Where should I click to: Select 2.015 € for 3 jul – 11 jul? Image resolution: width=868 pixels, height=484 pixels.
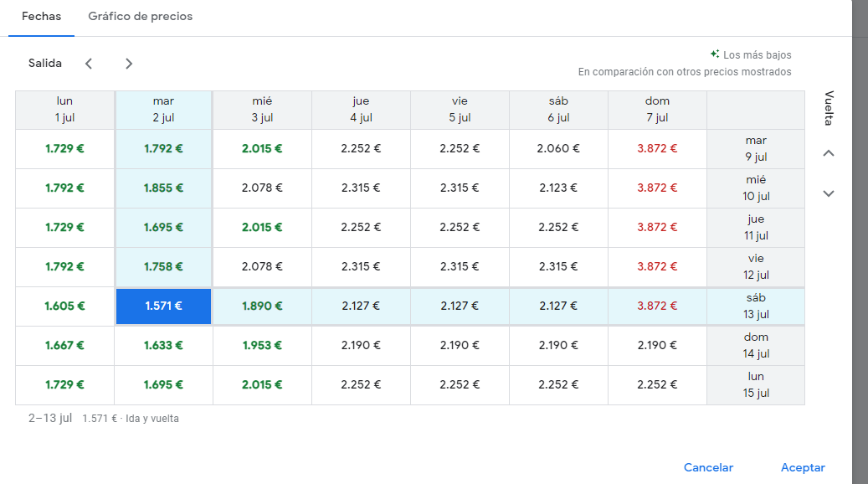click(x=262, y=228)
